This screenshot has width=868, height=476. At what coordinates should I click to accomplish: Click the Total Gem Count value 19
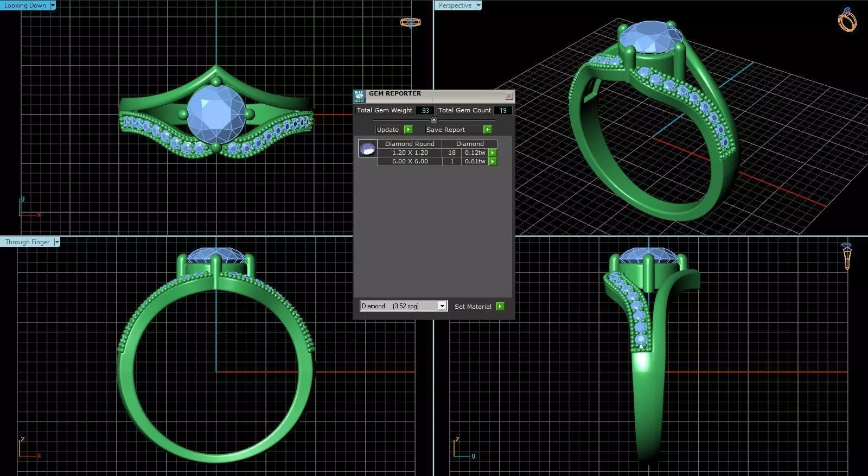pos(503,110)
